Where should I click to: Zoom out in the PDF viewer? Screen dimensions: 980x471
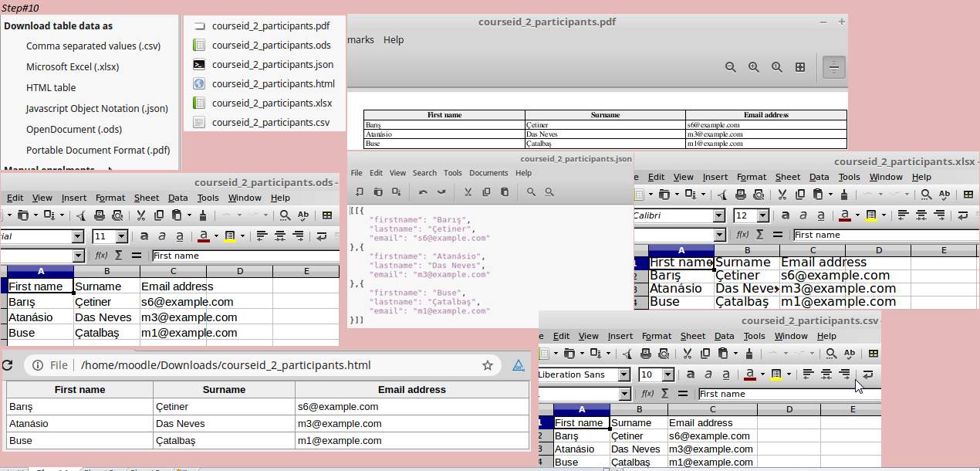click(x=731, y=67)
